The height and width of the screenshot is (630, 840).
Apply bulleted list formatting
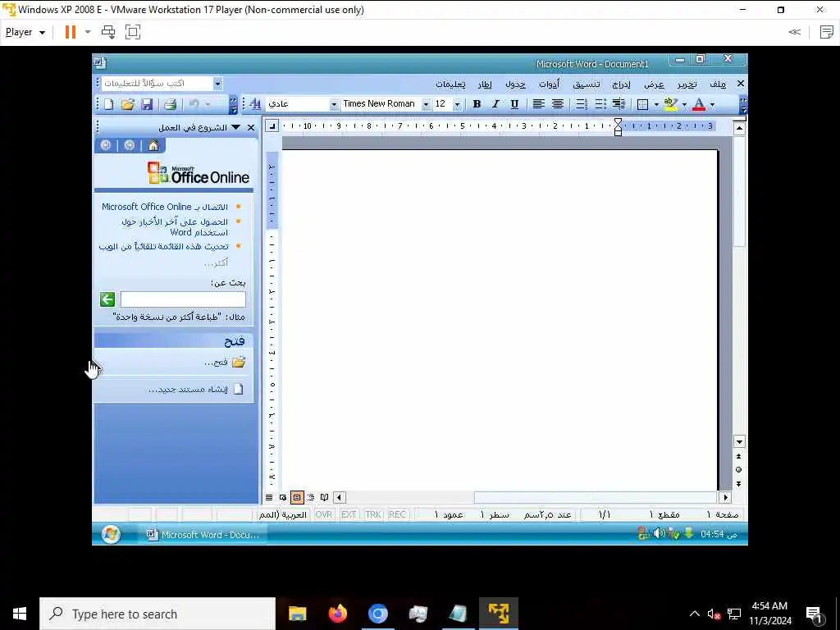coord(600,104)
